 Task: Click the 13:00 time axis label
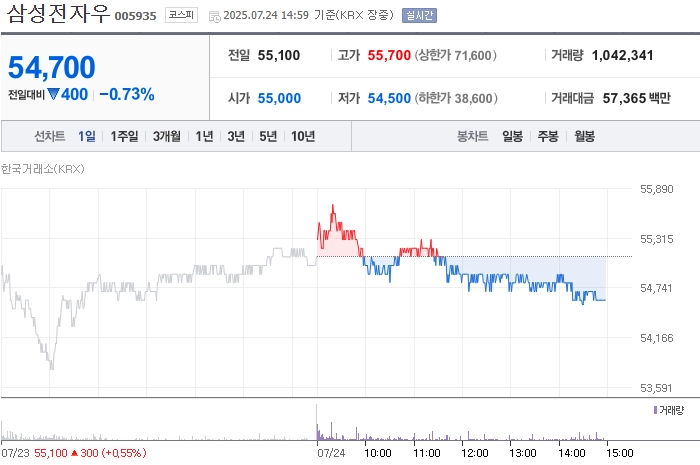[x=523, y=453]
